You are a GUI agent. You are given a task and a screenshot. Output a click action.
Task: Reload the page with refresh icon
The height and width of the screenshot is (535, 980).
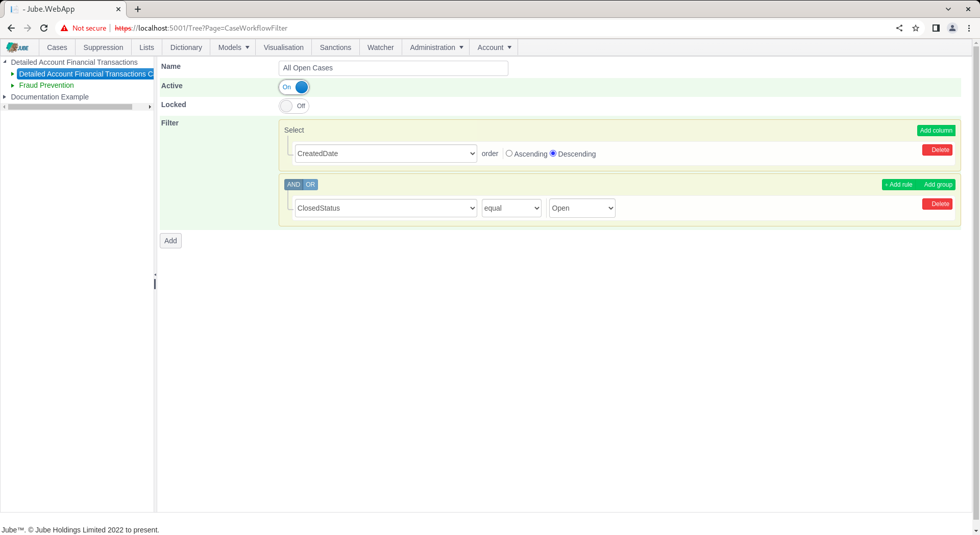pyautogui.click(x=44, y=28)
